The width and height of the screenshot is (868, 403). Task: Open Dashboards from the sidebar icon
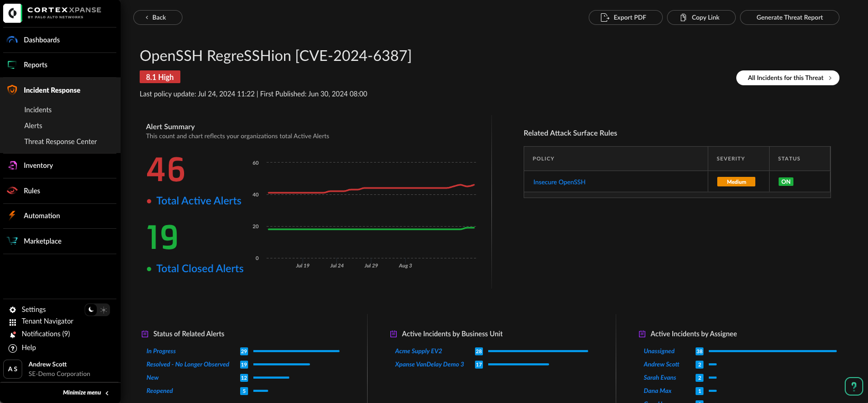click(12, 40)
